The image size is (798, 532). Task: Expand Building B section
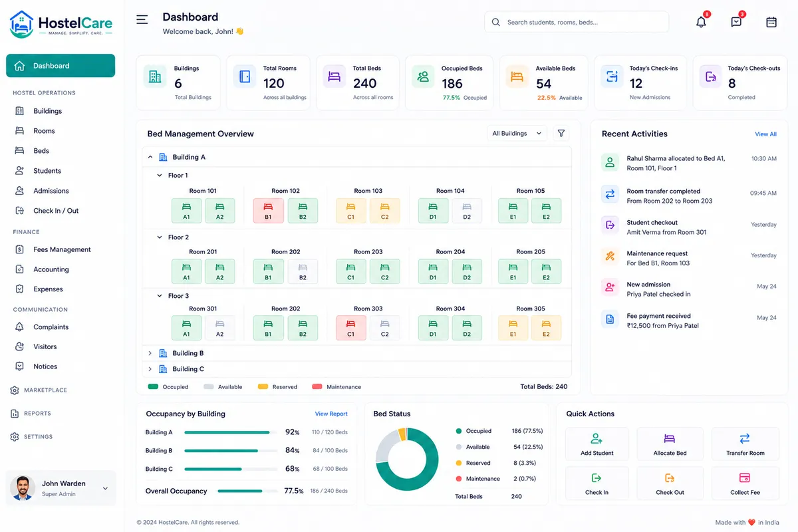pyautogui.click(x=150, y=353)
